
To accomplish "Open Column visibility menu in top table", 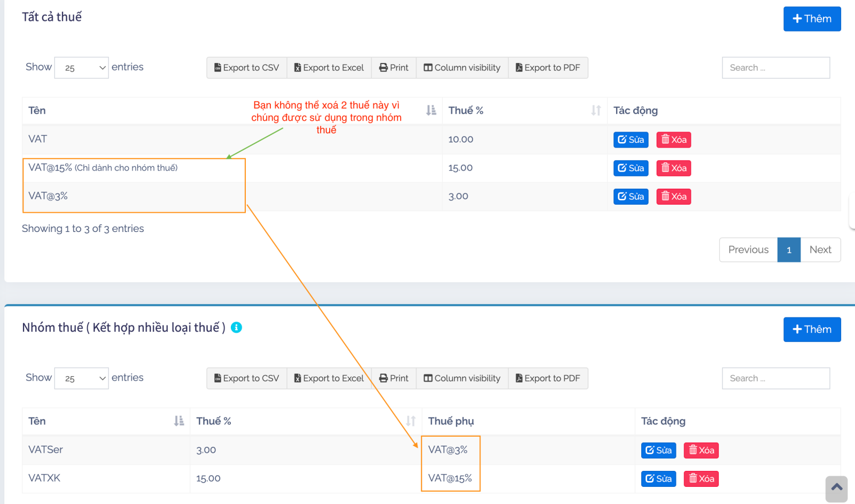I will 462,68.
